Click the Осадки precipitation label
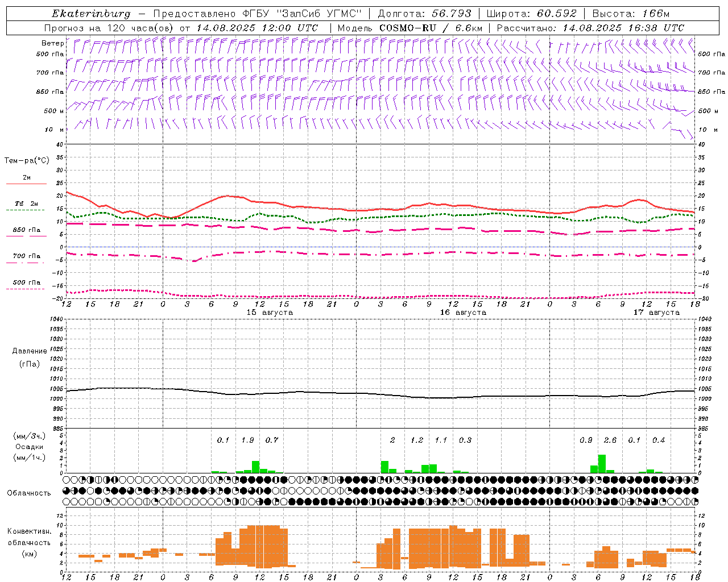728x582 pixels. pos(29,447)
